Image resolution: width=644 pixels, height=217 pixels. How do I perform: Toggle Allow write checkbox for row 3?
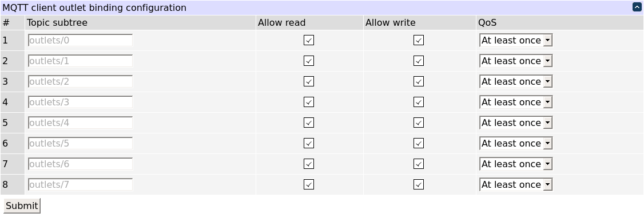click(x=419, y=81)
